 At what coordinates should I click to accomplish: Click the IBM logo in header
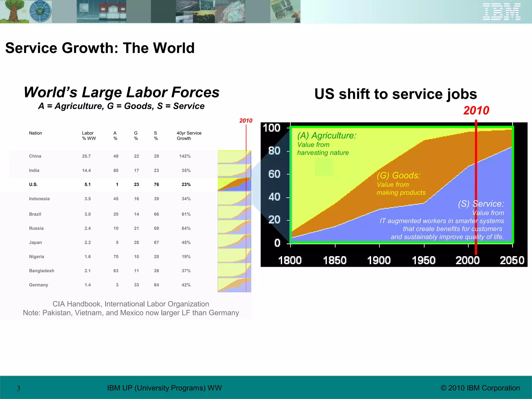pyautogui.click(x=501, y=12)
